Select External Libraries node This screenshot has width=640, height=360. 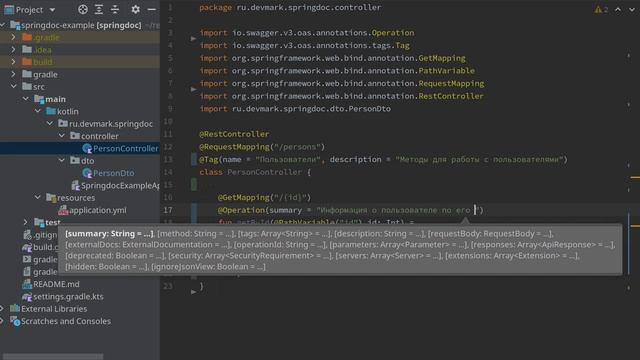[x=54, y=309]
